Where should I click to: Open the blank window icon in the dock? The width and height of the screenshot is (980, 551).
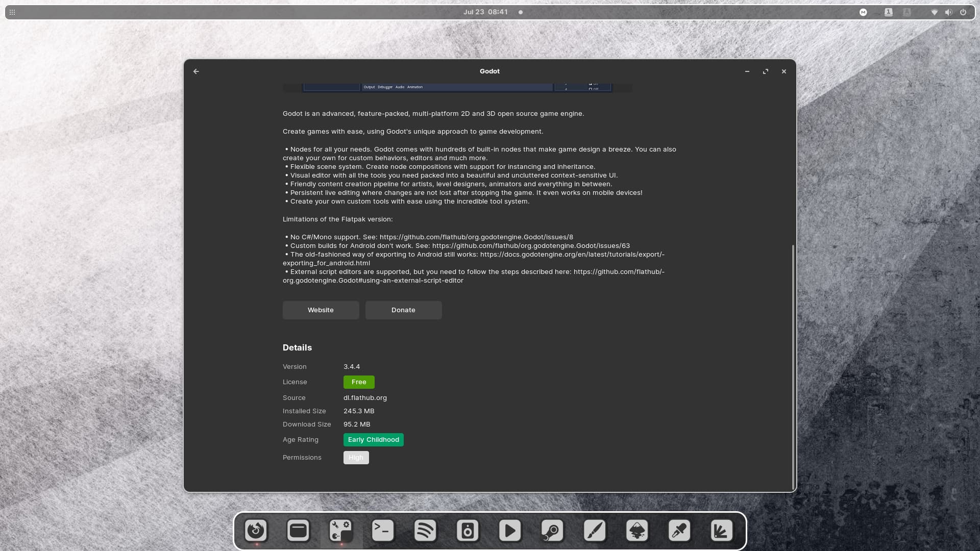298,531
